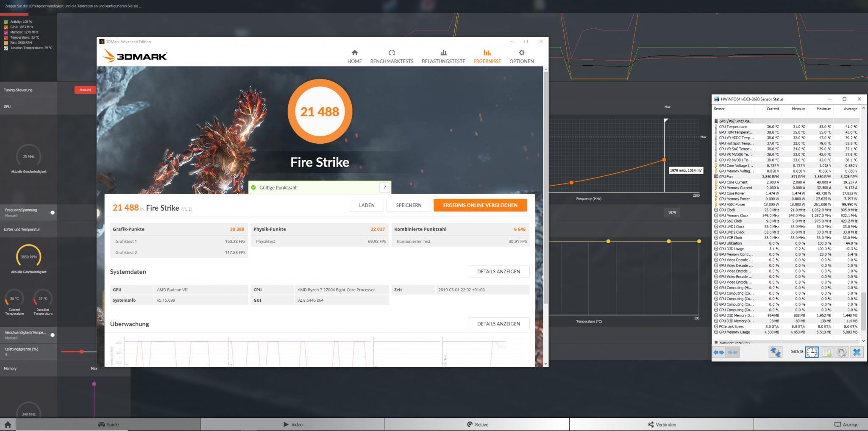The image size is (868, 431).
Task: Click the 3DMark title bar icon
Action: coord(102,42)
